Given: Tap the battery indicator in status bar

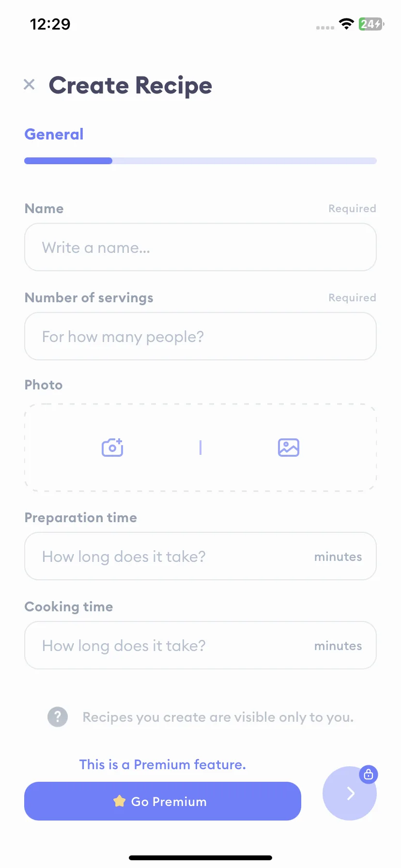Looking at the screenshot, I should (x=371, y=24).
